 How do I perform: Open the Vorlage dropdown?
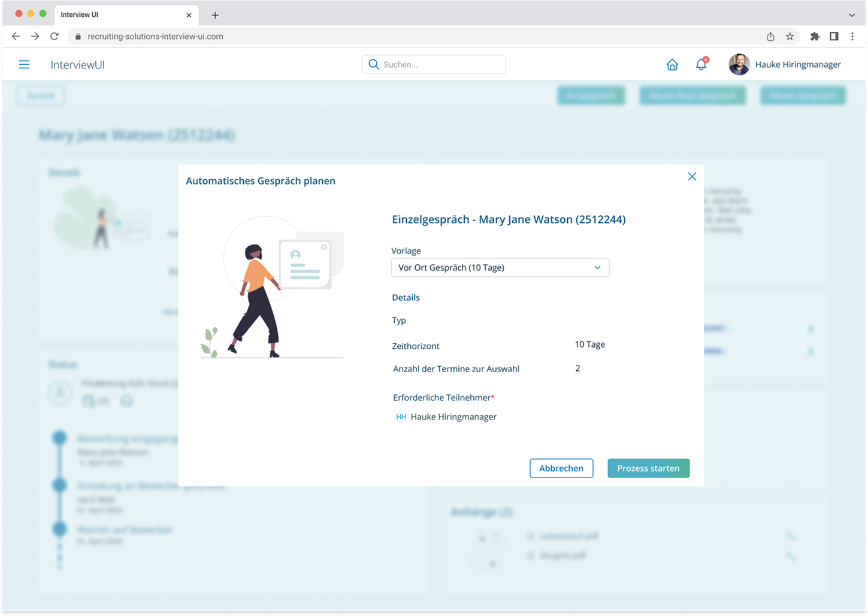[500, 268]
